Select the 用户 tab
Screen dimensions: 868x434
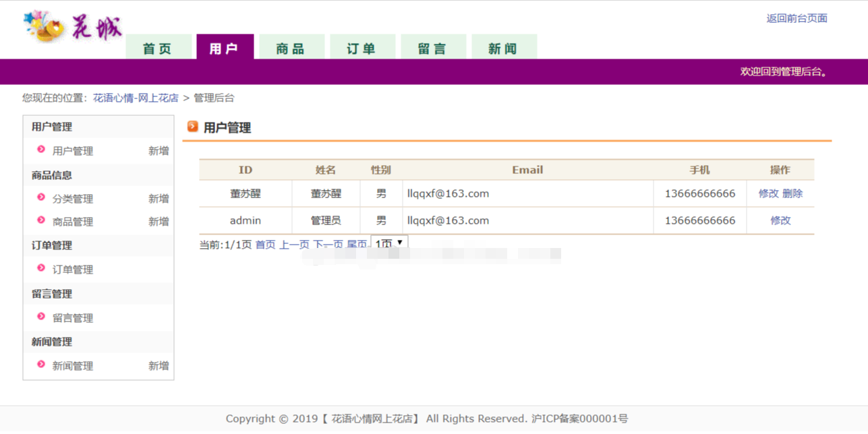point(225,47)
